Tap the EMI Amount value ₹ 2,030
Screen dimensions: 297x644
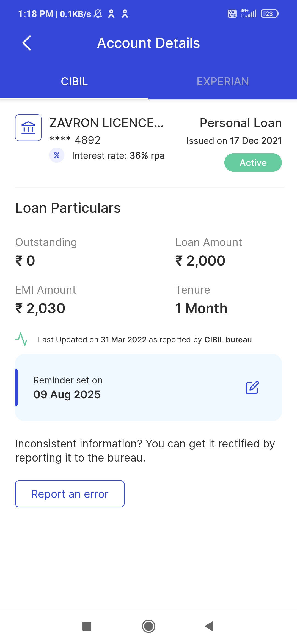tap(40, 308)
